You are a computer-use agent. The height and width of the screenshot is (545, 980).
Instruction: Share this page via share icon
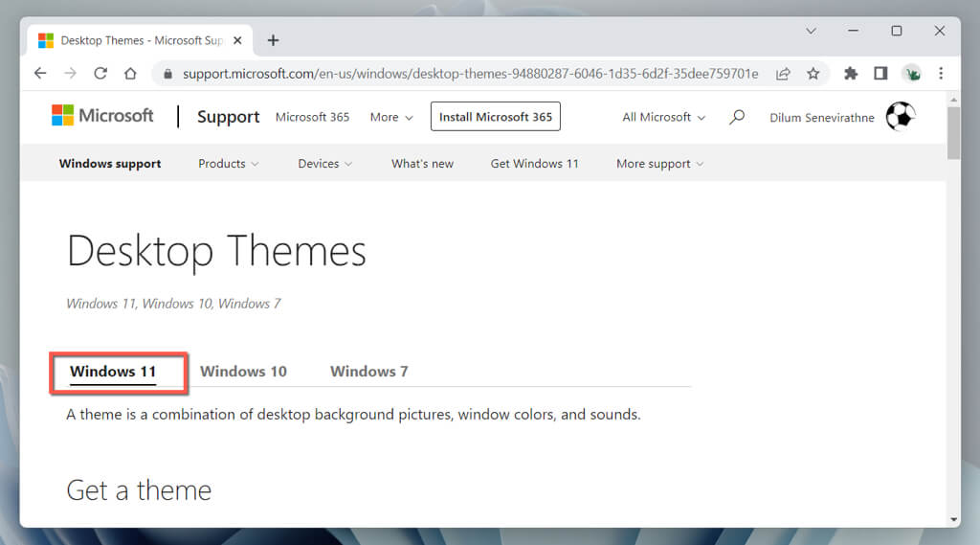click(x=783, y=74)
